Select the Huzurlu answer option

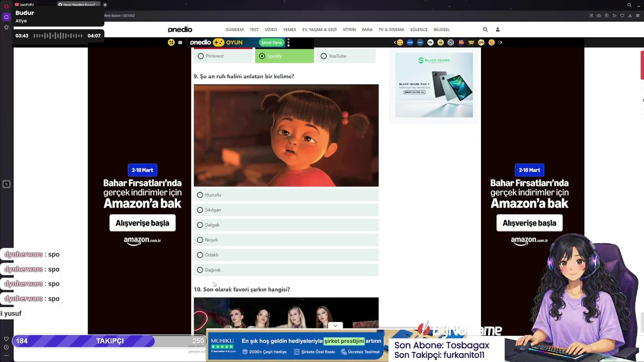pyautogui.click(x=286, y=195)
